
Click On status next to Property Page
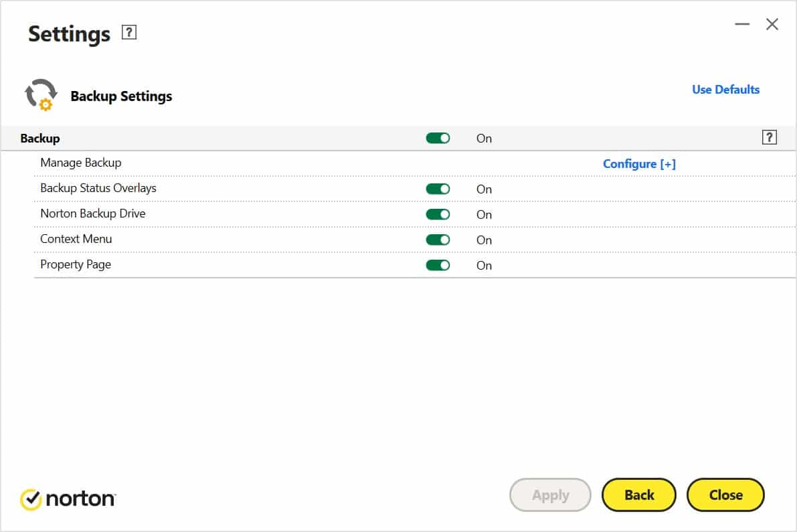click(484, 265)
